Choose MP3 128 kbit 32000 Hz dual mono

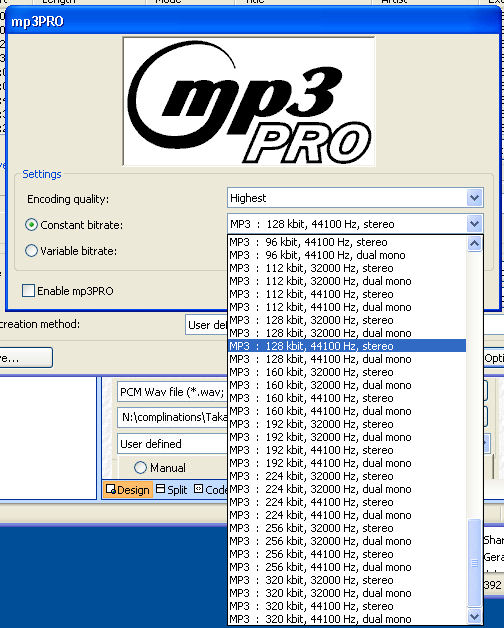pyautogui.click(x=347, y=333)
